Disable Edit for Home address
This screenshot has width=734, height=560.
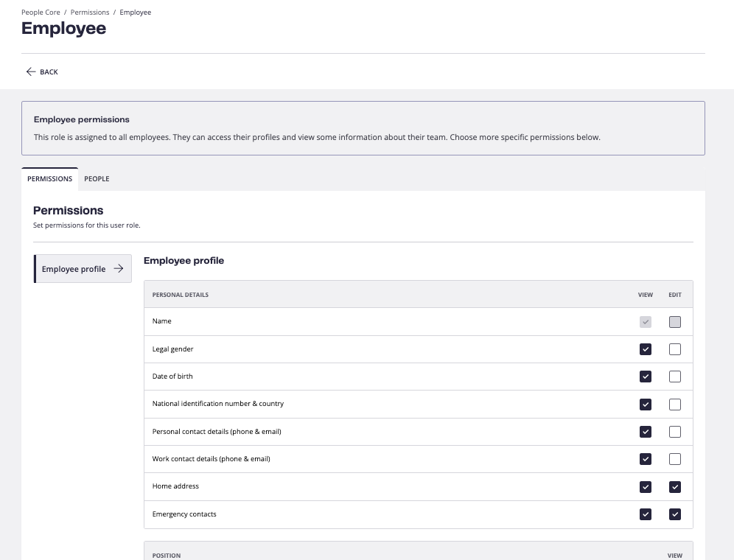point(675,487)
